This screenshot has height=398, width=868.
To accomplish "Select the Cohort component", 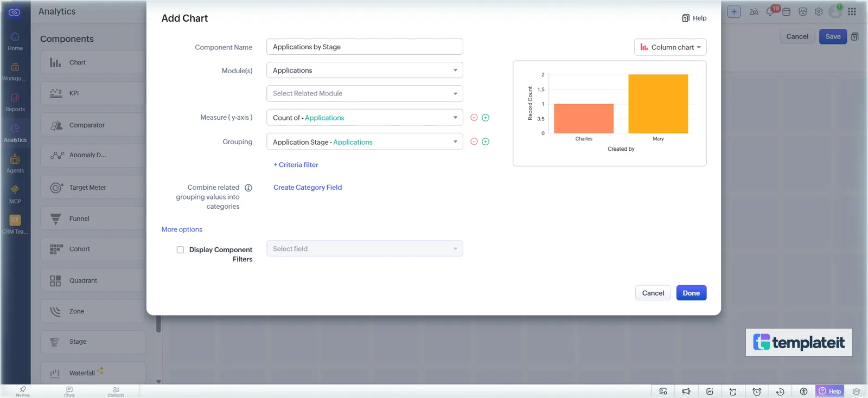I will pyautogui.click(x=93, y=249).
